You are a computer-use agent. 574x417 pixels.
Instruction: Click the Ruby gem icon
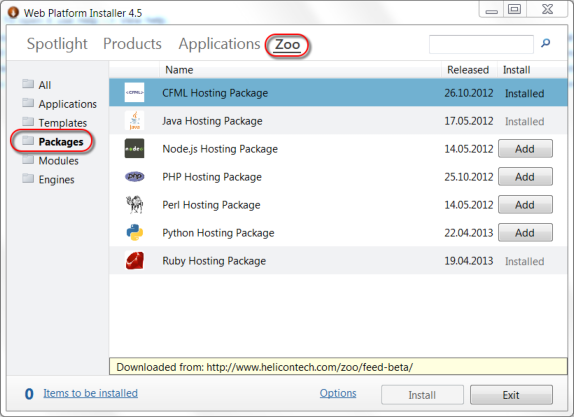click(134, 261)
